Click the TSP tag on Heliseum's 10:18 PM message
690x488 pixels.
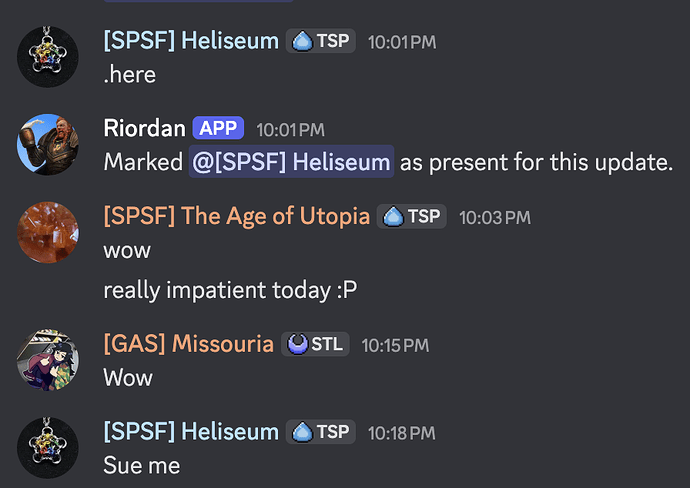[x=320, y=432]
